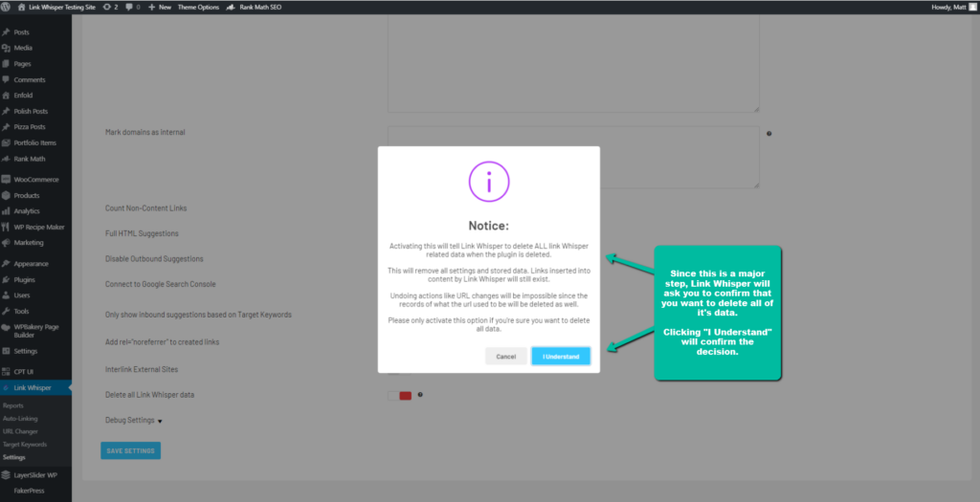
Task: Click the Polish Posts pin icon
Action: 7,111
